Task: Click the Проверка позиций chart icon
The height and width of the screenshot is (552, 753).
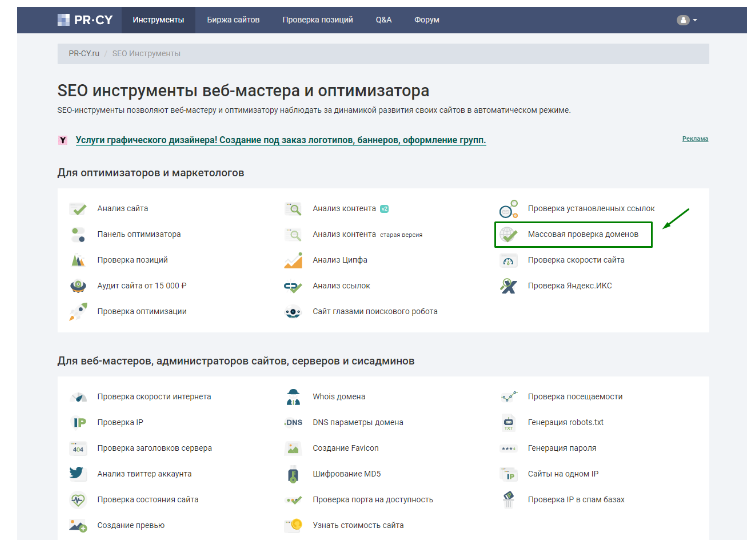Action: [78, 260]
